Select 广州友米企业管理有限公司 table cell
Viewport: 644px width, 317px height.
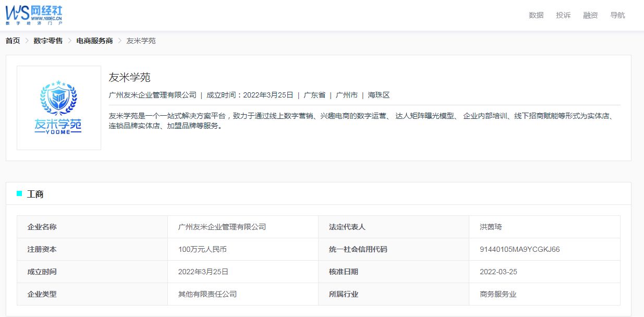(243, 227)
